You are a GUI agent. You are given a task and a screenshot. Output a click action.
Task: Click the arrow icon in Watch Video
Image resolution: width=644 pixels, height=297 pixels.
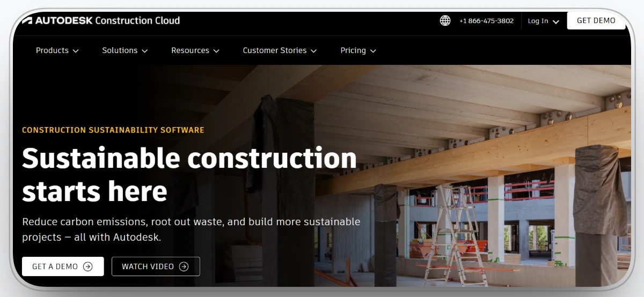[184, 266]
